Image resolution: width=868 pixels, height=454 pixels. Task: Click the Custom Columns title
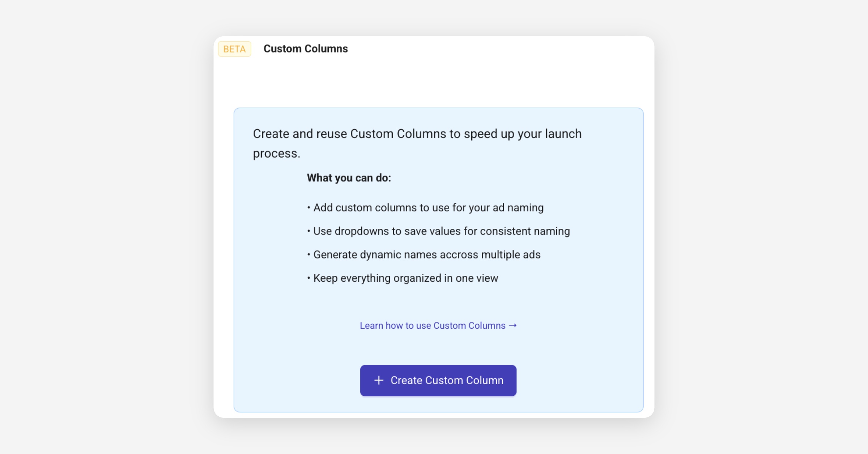pos(305,49)
